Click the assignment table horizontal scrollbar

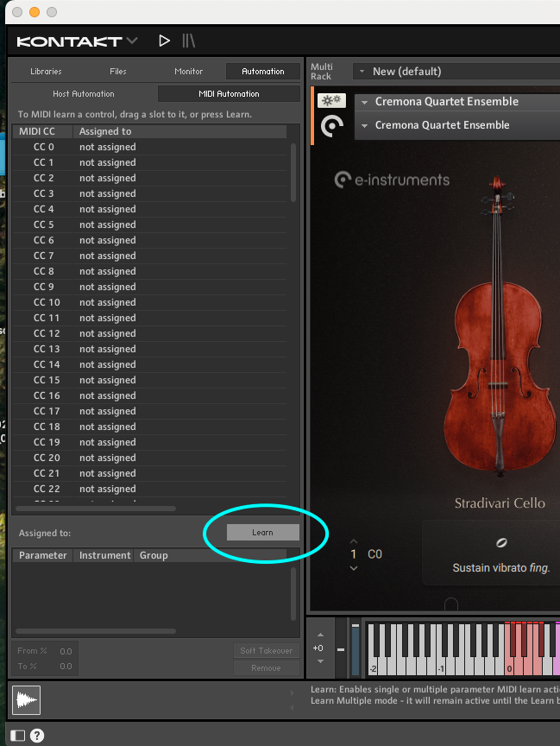(x=96, y=631)
